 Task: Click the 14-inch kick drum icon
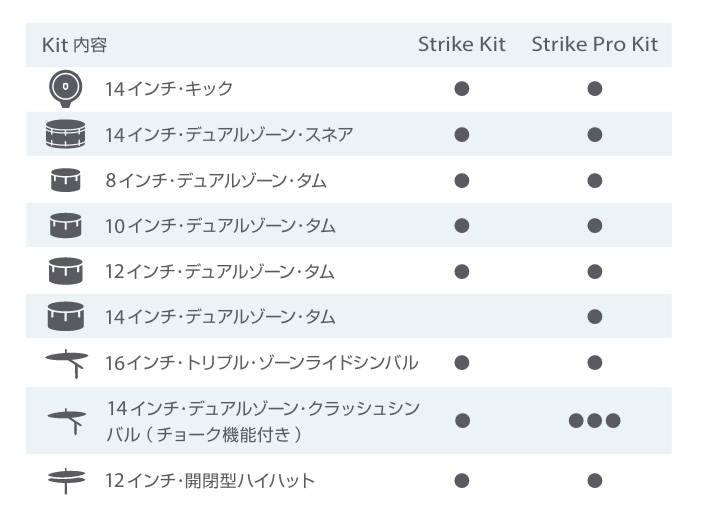point(66,89)
